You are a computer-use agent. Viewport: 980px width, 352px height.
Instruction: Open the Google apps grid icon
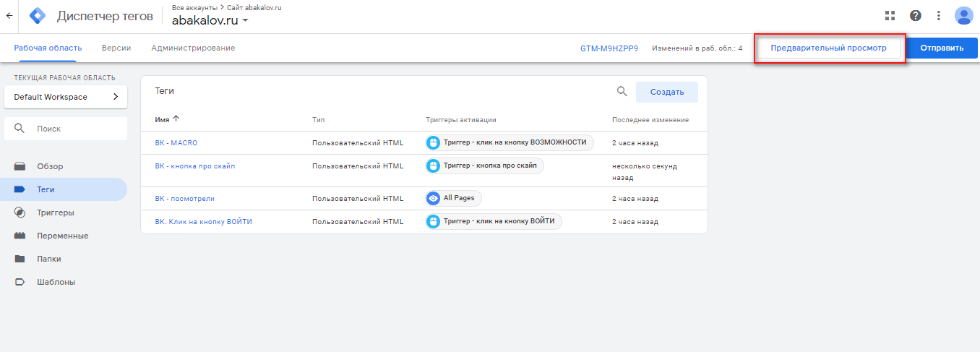tap(890, 15)
